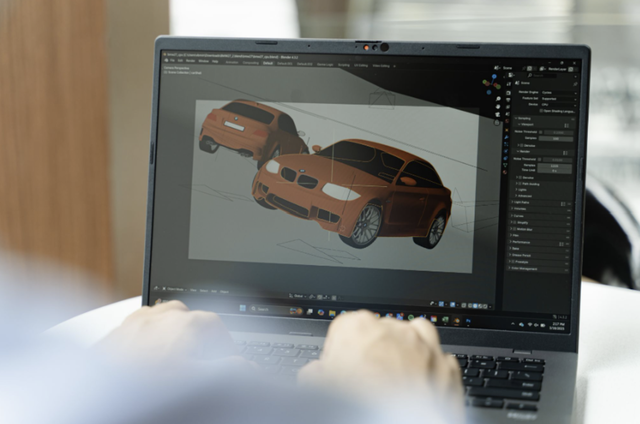Image resolution: width=640 pixels, height=424 pixels.
Task: Open the Render sampling presets icon
Action: [x=565, y=153]
